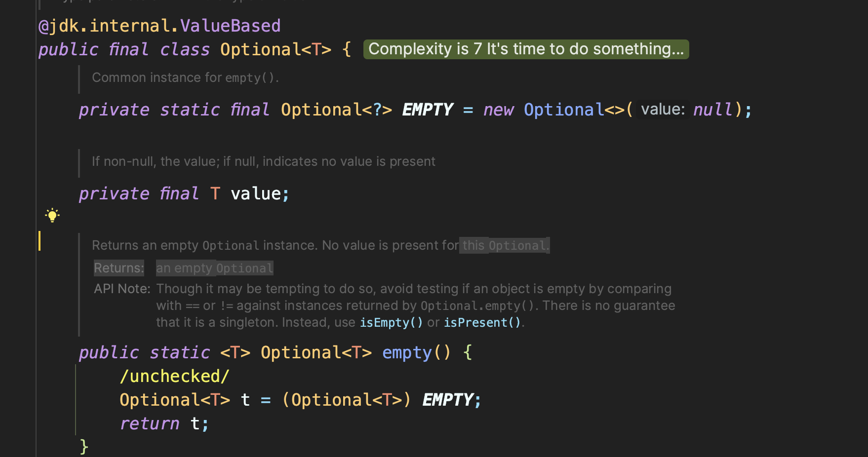Click 'API Note:' label in docs
The height and width of the screenshot is (457, 868).
click(x=122, y=289)
